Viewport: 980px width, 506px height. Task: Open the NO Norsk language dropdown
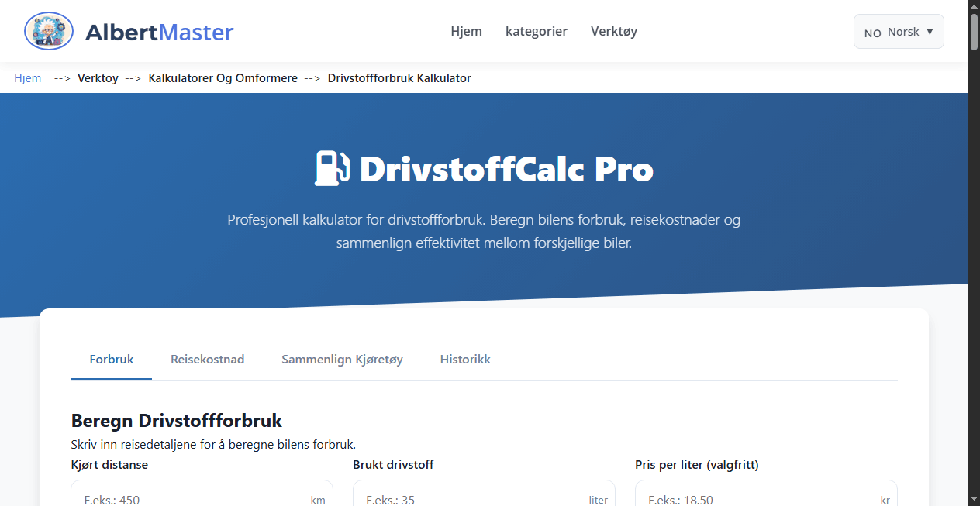point(898,31)
